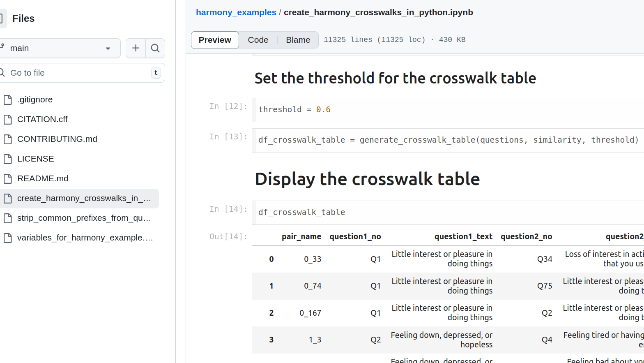The image size is (644, 363).
Task: Click the search files magnifier icon
Action: click(155, 48)
